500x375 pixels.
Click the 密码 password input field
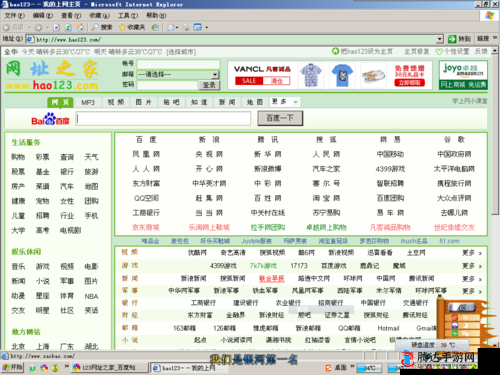167,85
